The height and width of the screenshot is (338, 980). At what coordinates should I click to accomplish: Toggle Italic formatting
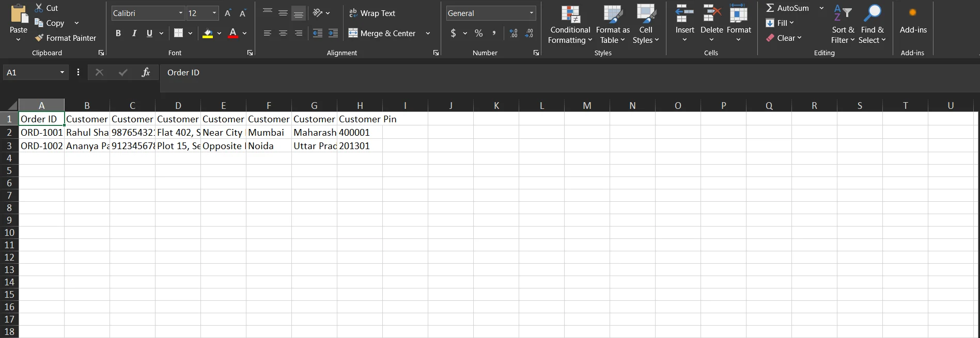point(134,33)
